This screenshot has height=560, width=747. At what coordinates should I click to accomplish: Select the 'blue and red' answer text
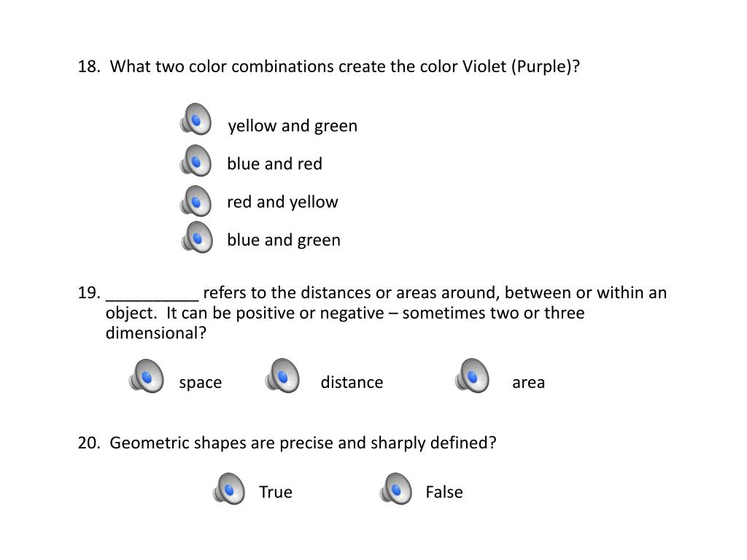click(274, 164)
